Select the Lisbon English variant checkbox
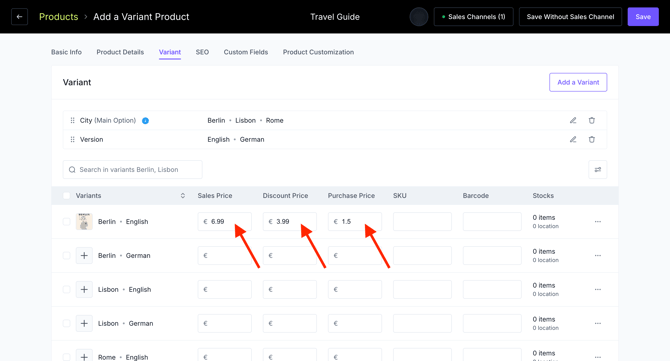The image size is (670, 361). (67, 289)
